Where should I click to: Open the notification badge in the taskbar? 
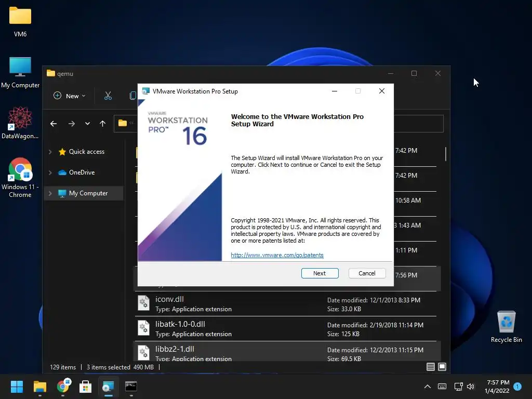point(517,387)
